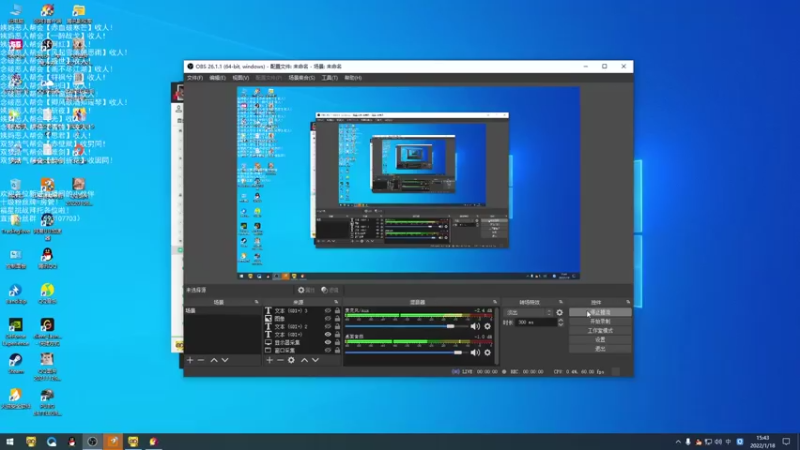Lock the Image source
The image size is (800, 450).
(337, 318)
